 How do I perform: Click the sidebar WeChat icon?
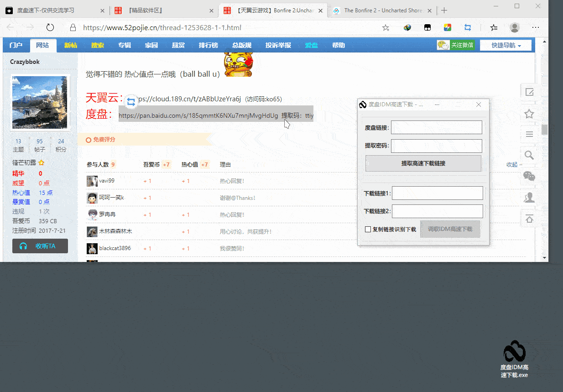click(x=529, y=176)
